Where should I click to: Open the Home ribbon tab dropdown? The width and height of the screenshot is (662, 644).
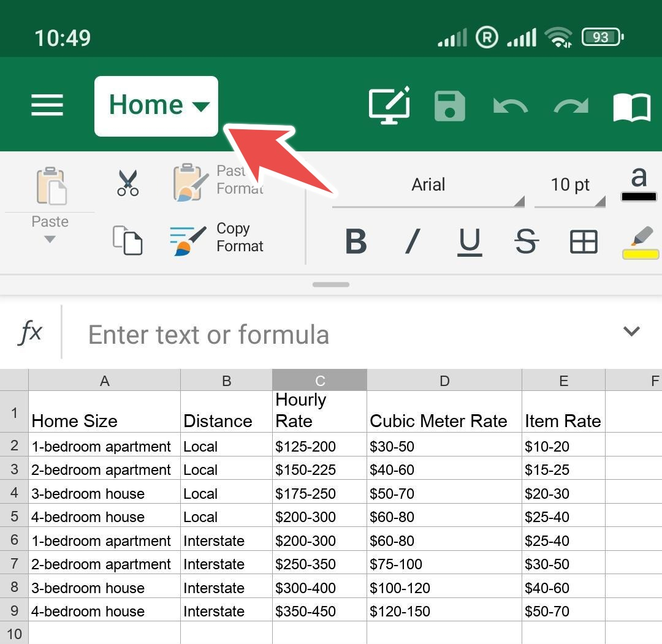pyautogui.click(x=156, y=106)
